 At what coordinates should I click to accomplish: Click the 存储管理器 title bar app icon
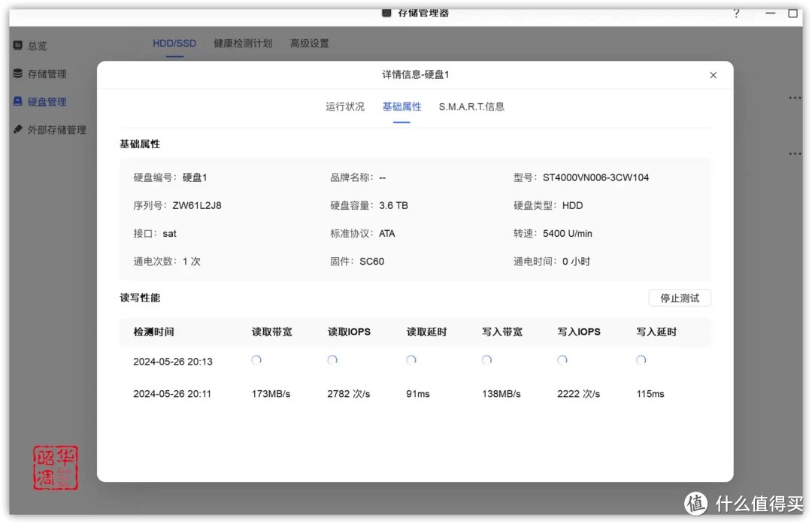387,13
